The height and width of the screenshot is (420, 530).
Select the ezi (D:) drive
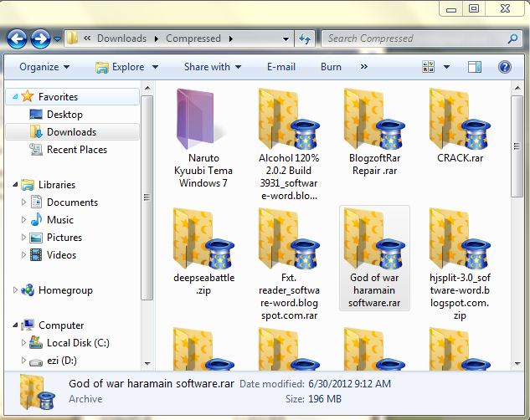[x=62, y=361]
